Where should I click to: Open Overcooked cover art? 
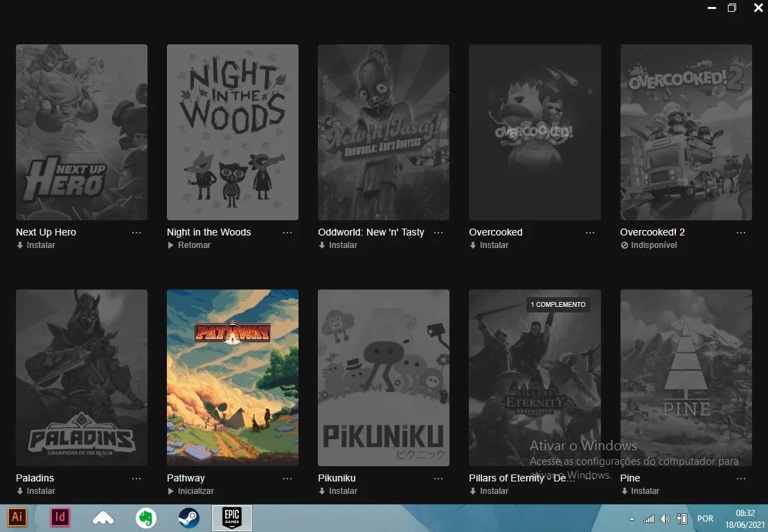pos(535,132)
